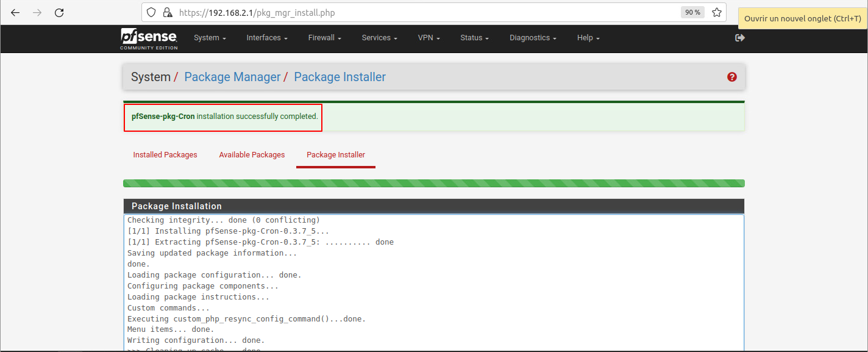This screenshot has height=352, width=868.
Task: Reload the page with the refresh icon
Action: coord(59,13)
